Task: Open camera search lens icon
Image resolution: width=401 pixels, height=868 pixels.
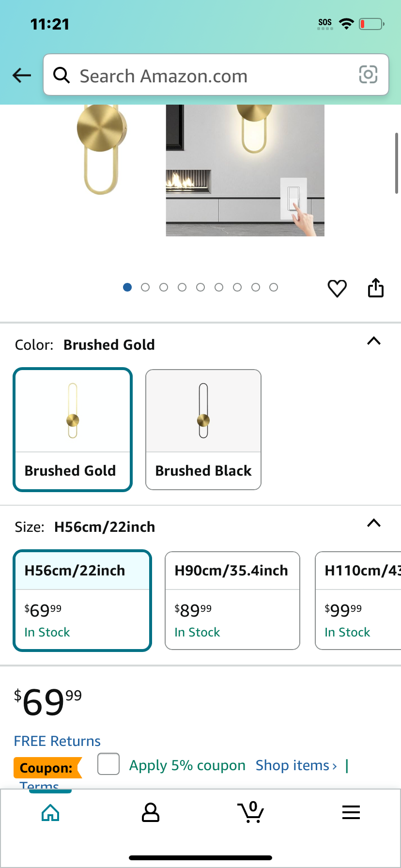Action: pyautogui.click(x=368, y=75)
